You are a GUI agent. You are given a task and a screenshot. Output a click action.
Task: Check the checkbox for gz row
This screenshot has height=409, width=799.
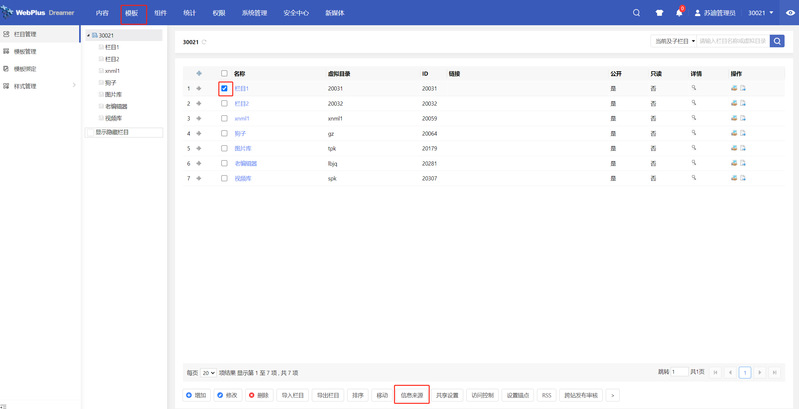(224, 133)
